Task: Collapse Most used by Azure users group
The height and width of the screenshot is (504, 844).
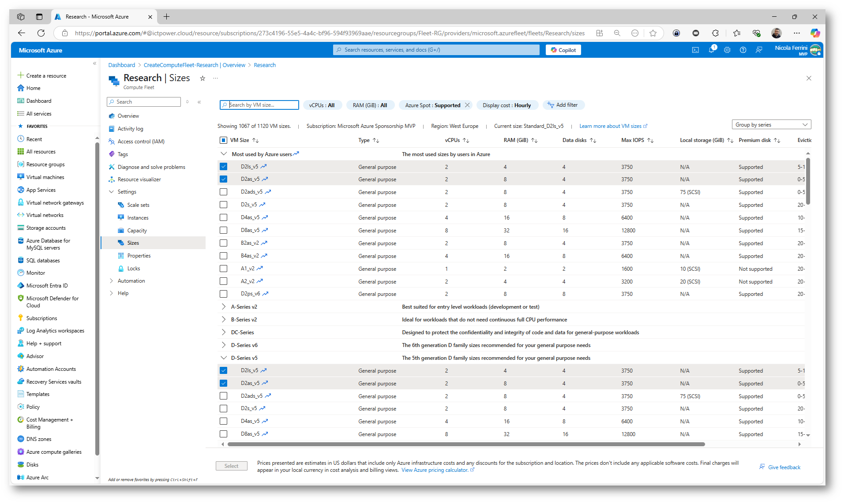Action: point(224,154)
